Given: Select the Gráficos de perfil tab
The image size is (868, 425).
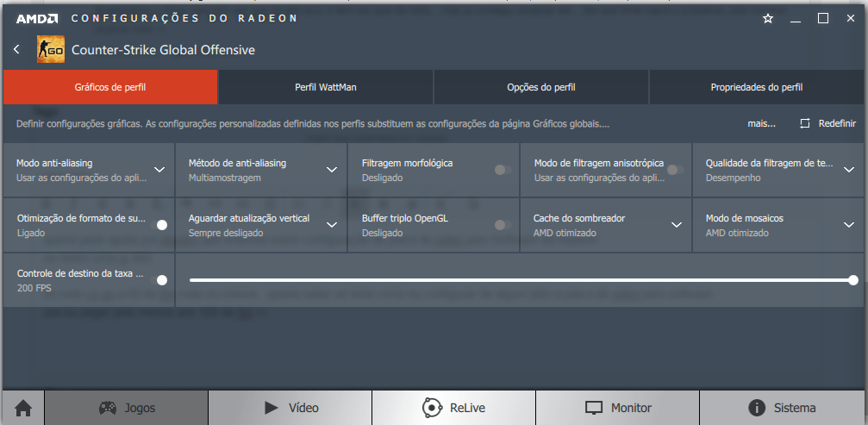Looking at the screenshot, I should (x=110, y=87).
